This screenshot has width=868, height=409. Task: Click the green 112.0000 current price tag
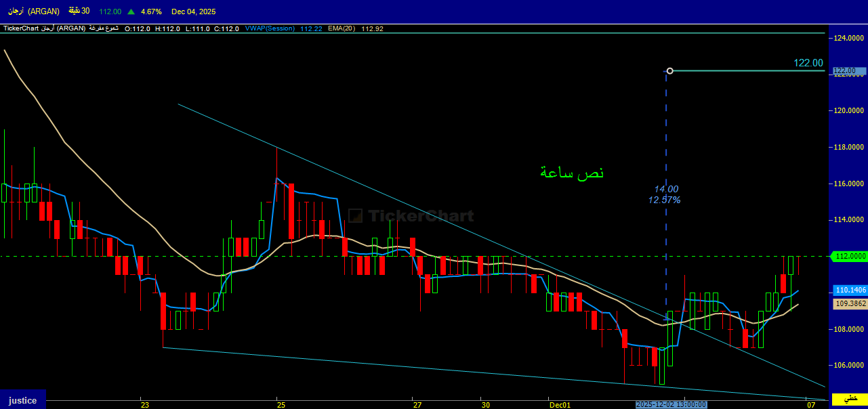(x=850, y=256)
